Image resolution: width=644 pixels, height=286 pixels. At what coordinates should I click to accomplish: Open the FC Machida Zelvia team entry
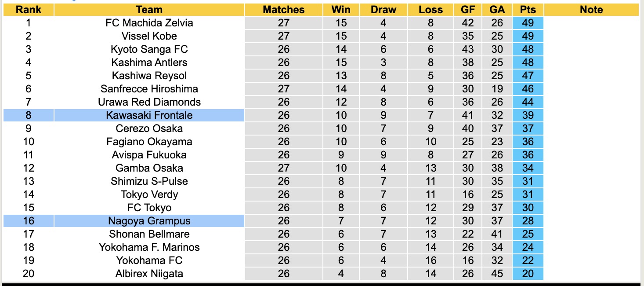[x=149, y=23]
